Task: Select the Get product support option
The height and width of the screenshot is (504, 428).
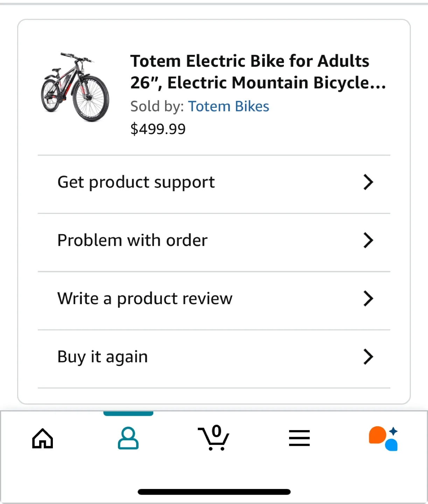Action: point(136,182)
